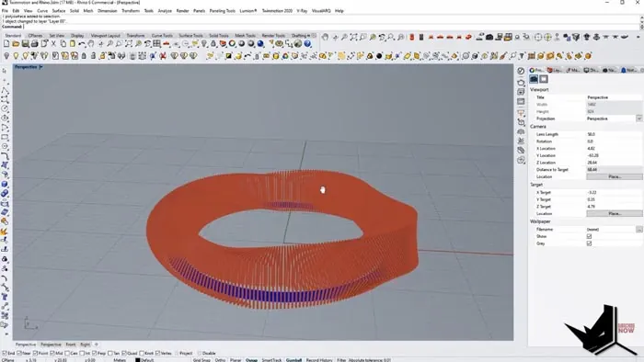Click the Hide objects gray light bulb icon
The height and width of the screenshot is (362, 644).
(6, 56)
